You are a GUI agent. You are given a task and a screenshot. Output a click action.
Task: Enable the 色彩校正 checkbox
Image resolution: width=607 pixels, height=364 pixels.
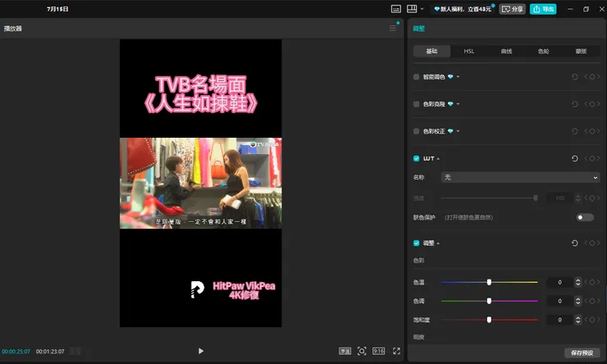(417, 131)
